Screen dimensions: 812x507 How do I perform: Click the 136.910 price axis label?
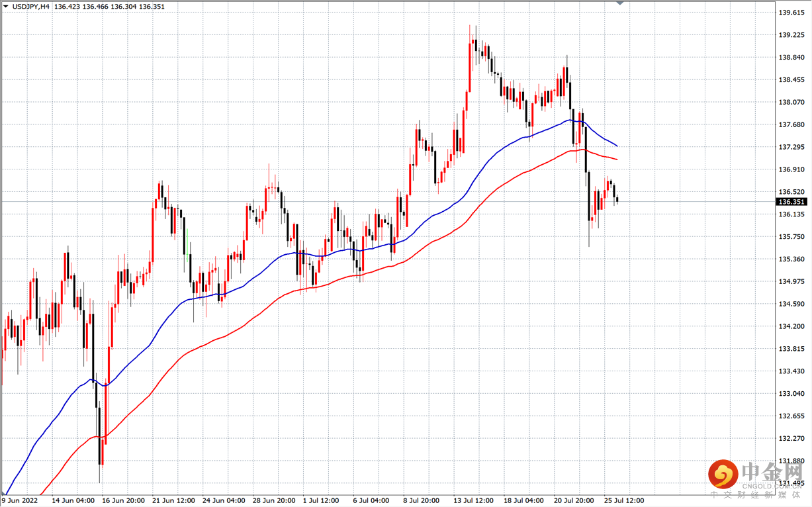(x=791, y=169)
